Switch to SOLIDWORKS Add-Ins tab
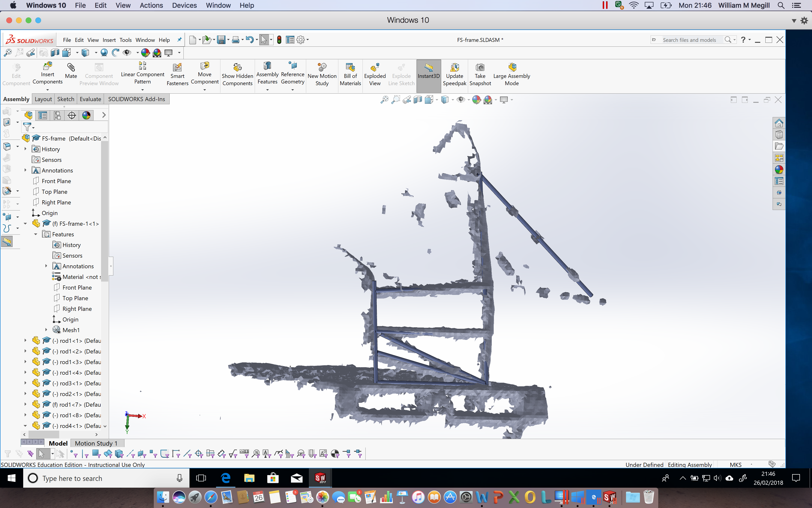Viewport: 812px width, 508px height. point(137,99)
